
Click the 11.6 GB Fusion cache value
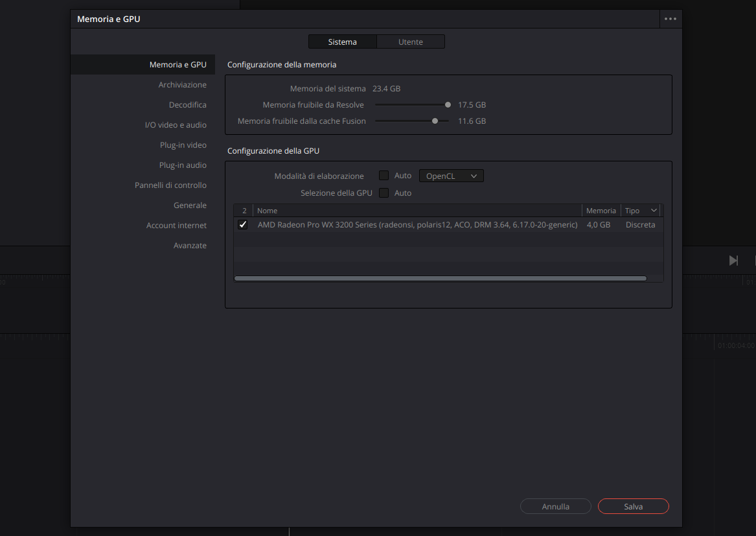coord(472,121)
